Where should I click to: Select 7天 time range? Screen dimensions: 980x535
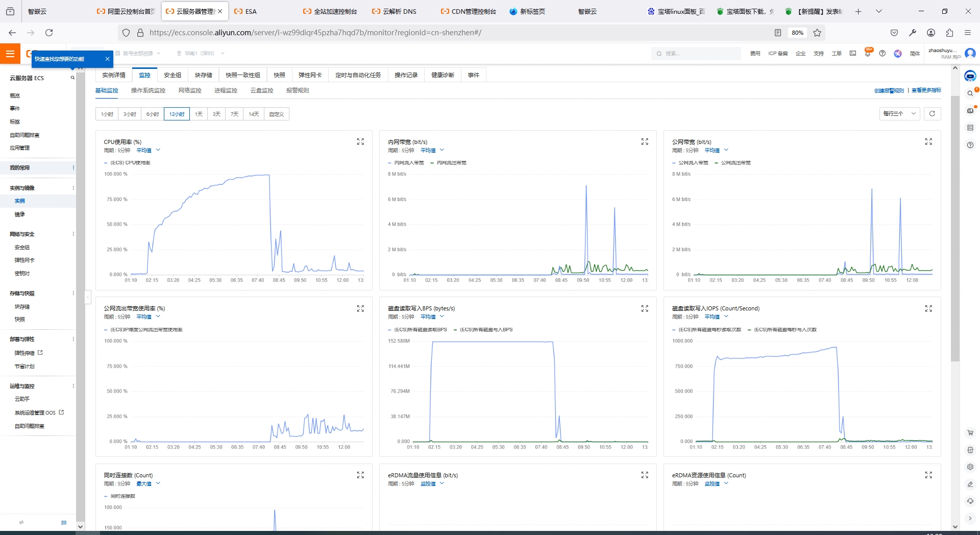(234, 114)
